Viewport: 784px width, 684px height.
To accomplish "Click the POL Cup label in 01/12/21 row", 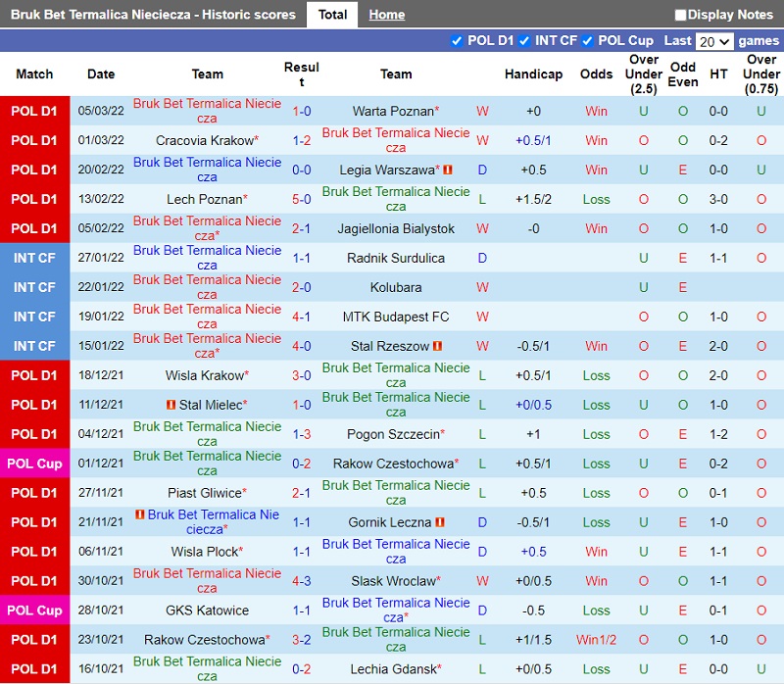I will click(35, 464).
